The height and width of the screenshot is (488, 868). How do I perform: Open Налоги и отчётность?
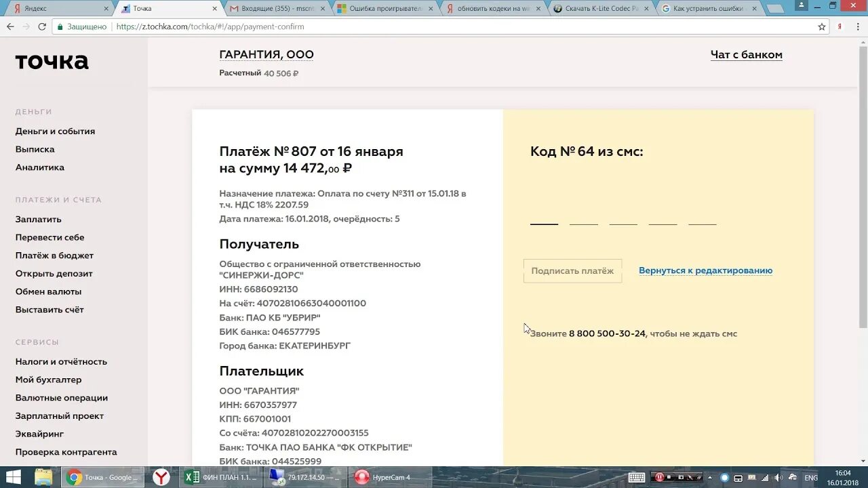tap(61, 362)
